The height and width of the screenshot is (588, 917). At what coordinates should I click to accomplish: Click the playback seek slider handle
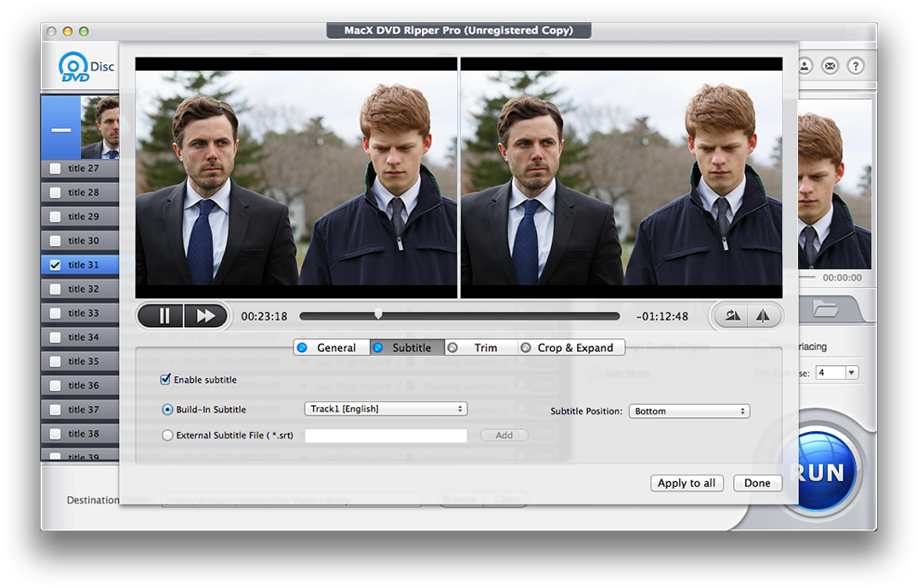(378, 315)
